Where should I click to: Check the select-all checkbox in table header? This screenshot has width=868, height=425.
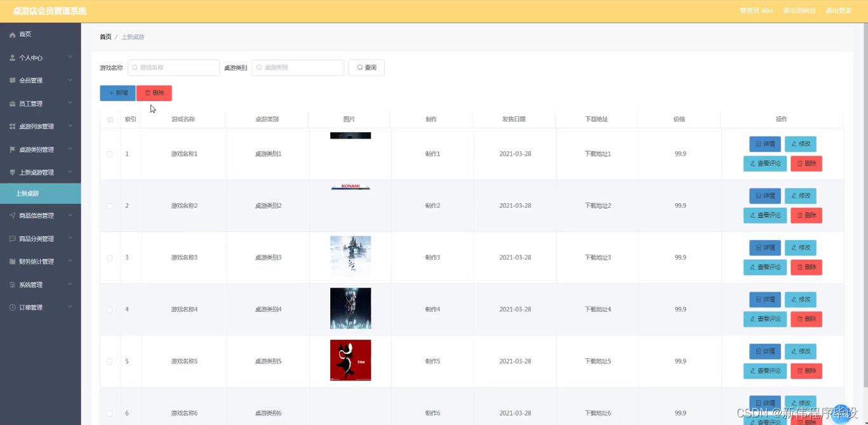(110, 119)
